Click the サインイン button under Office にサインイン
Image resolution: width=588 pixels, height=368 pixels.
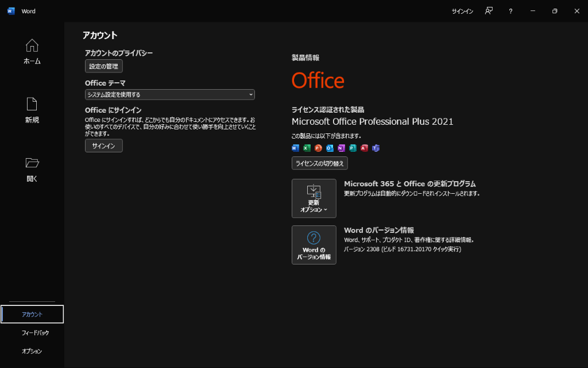[104, 145]
